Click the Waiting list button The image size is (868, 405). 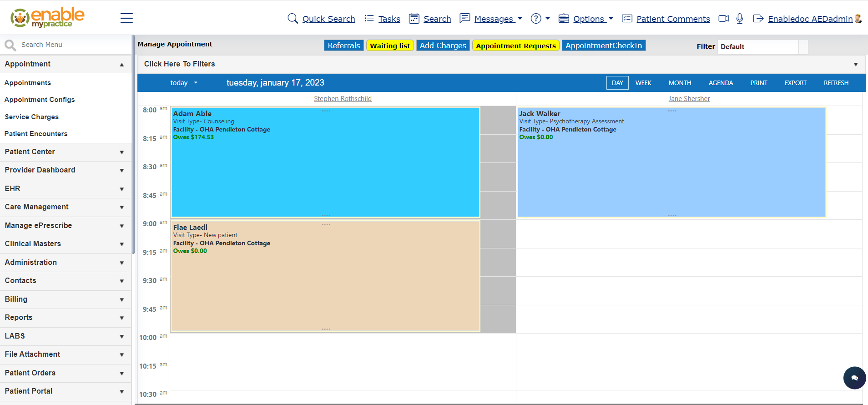390,46
